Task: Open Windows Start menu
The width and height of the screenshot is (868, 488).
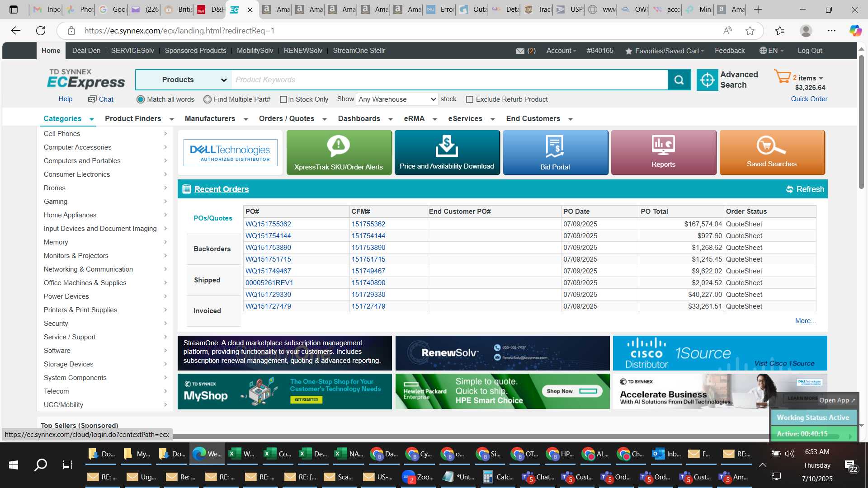Action: tap(14, 465)
